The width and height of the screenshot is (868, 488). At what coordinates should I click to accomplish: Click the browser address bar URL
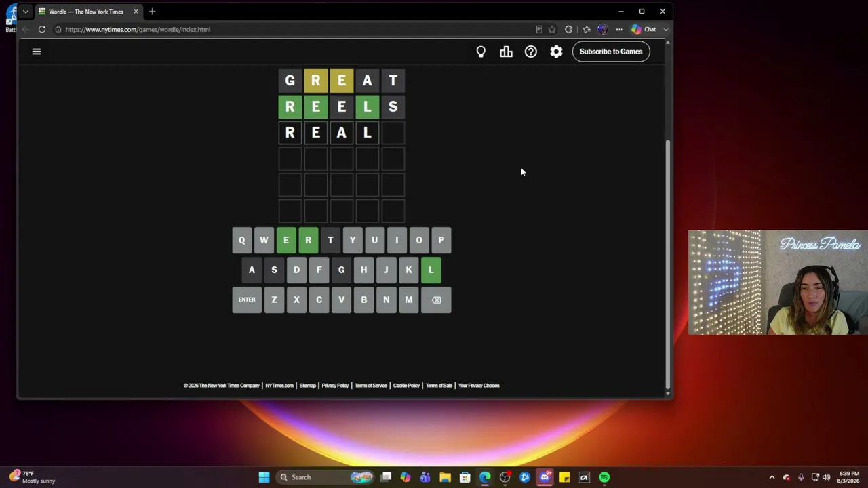[138, 29]
